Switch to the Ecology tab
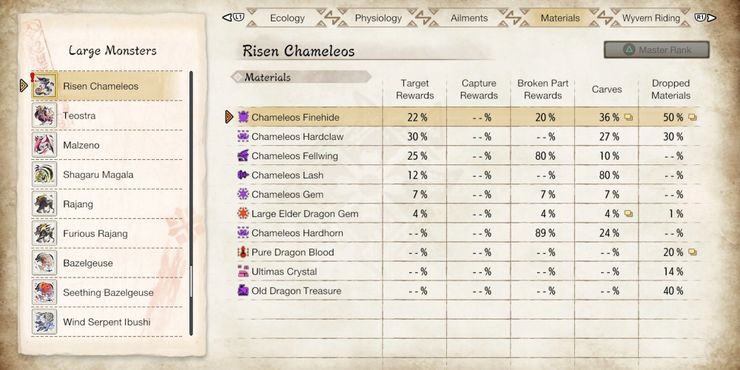 point(287,18)
